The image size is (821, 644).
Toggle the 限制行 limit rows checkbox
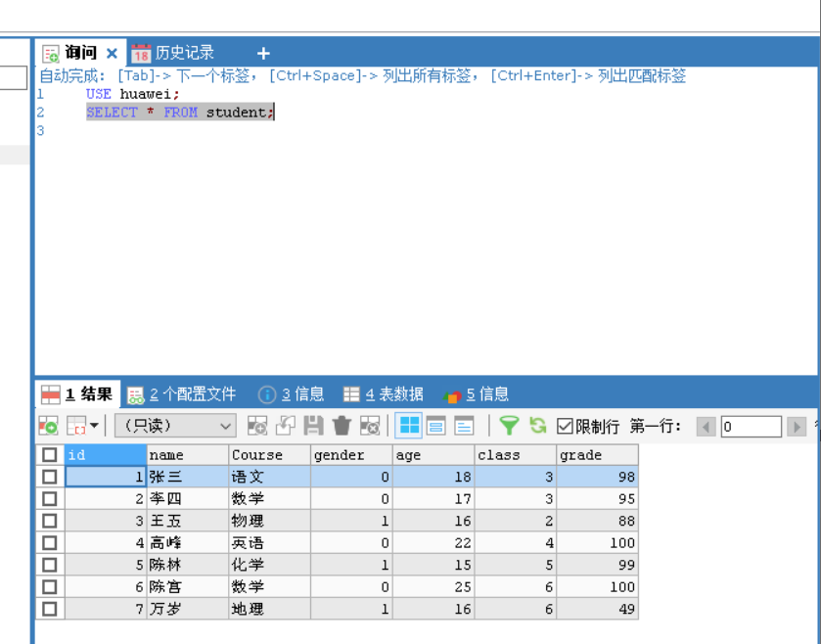click(x=565, y=426)
